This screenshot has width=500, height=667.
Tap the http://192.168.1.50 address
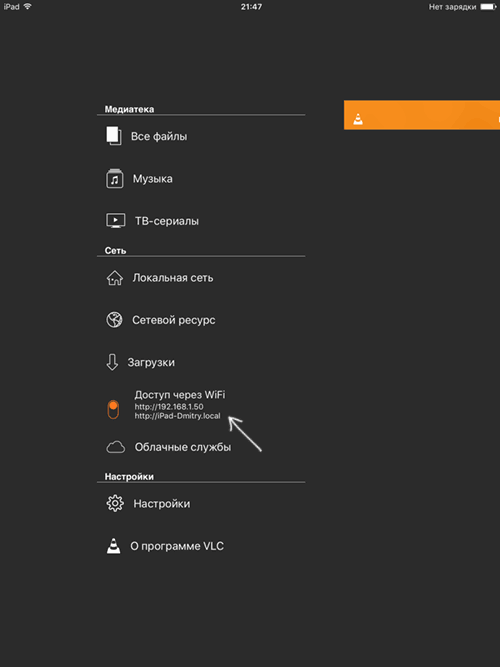click(x=169, y=407)
